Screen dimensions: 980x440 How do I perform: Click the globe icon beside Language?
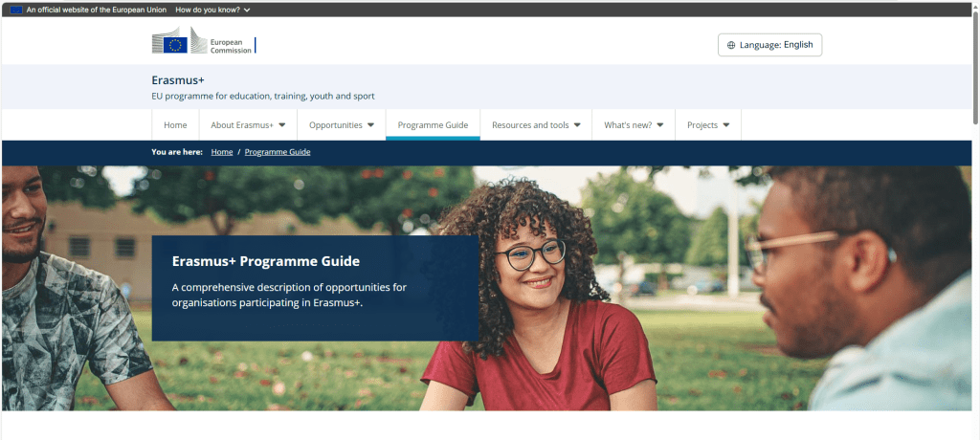point(731,45)
